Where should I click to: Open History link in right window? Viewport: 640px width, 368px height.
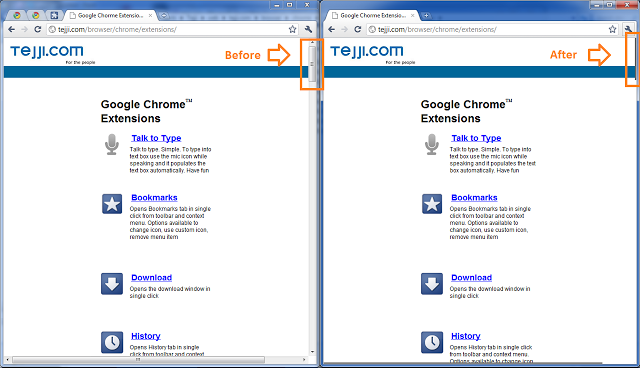(x=466, y=336)
